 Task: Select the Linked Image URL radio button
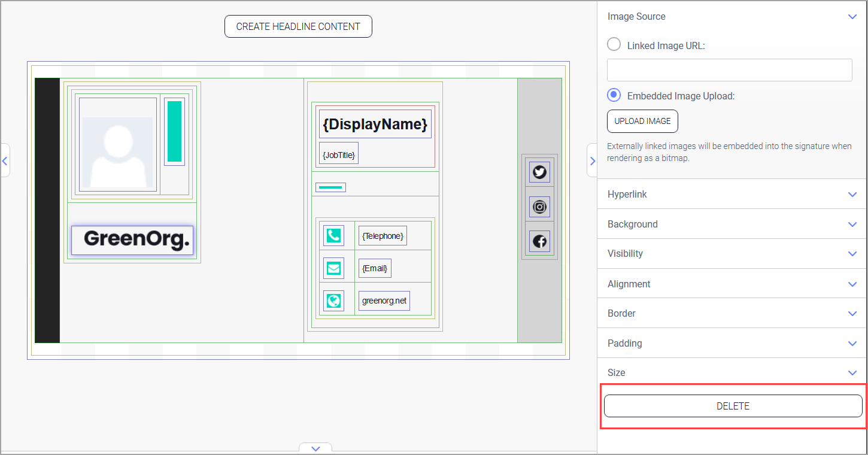[x=614, y=45]
